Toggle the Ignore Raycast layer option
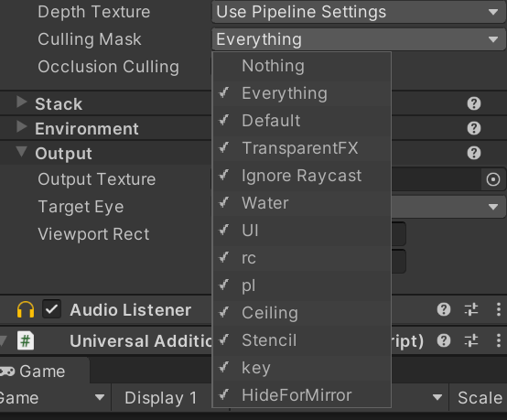Screen dimensions: 507x420 (301, 176)
